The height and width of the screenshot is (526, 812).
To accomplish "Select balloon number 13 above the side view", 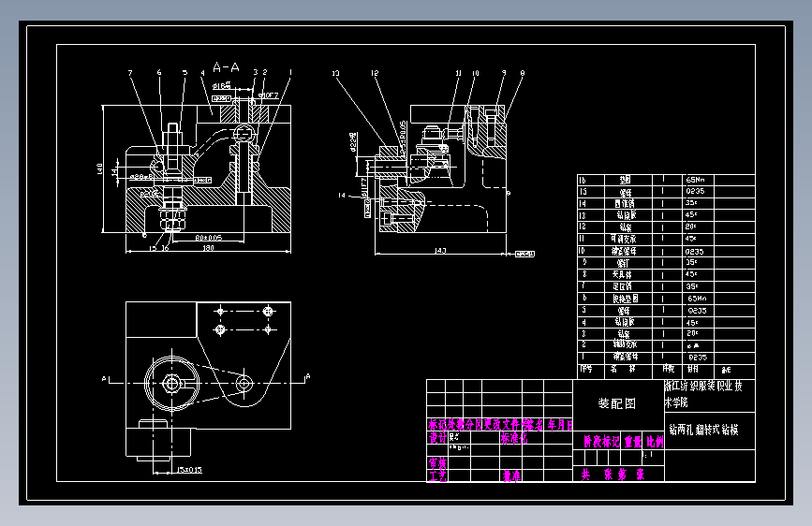I will pos(335,73).
